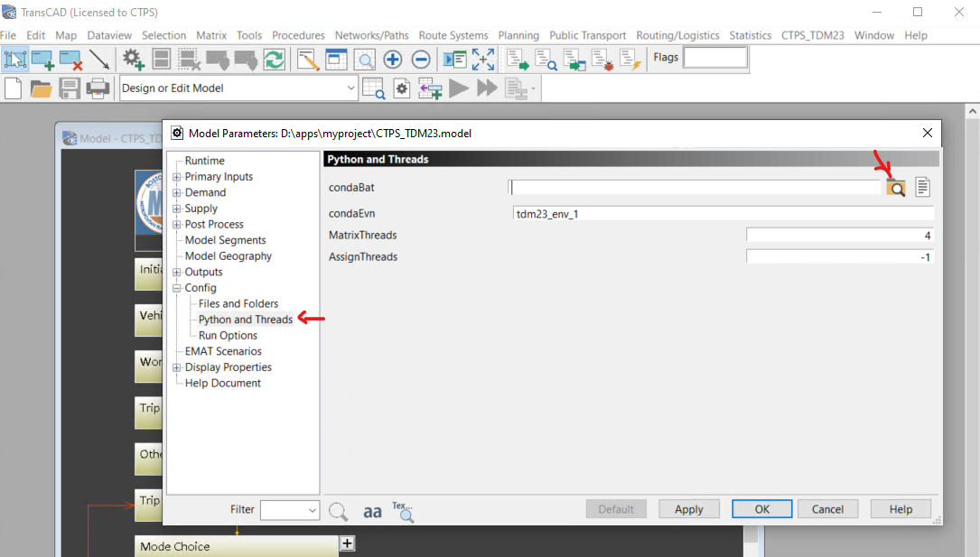Viewport: 980px width, 557px height.
Task: Expand the Outputs tree node
Action: coord(177,272)
